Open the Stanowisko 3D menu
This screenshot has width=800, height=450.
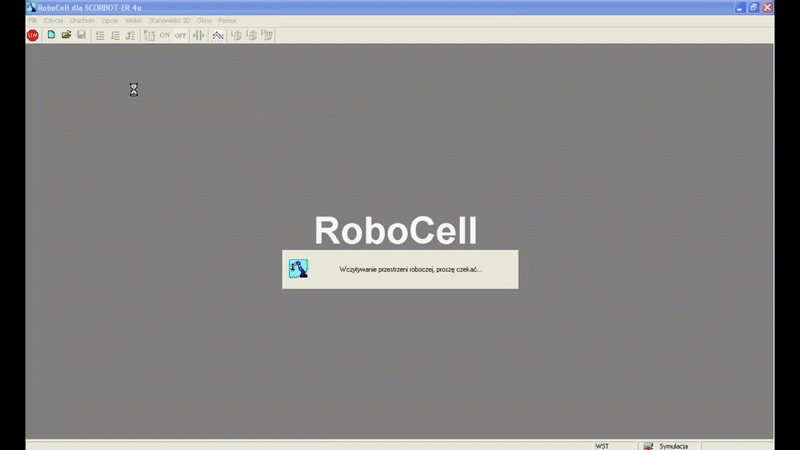169,20
